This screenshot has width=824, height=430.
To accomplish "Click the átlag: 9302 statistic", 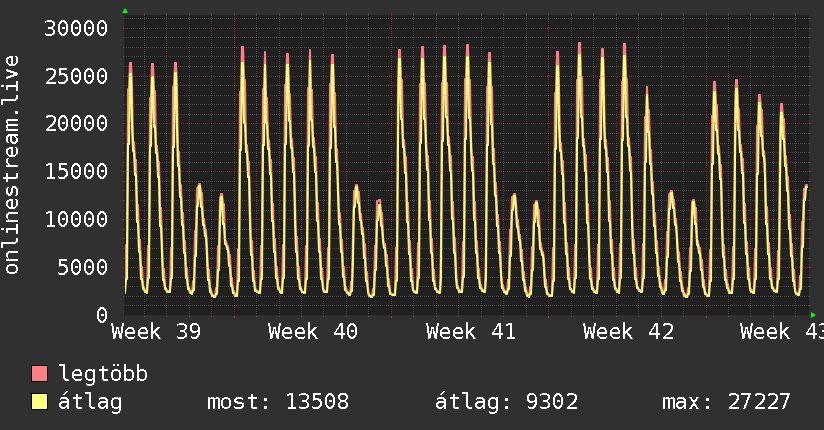I will pos(507,402).
